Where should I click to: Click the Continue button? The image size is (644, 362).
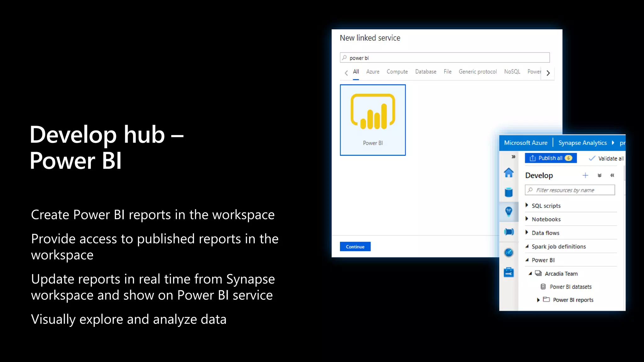(x=355, y=247)
